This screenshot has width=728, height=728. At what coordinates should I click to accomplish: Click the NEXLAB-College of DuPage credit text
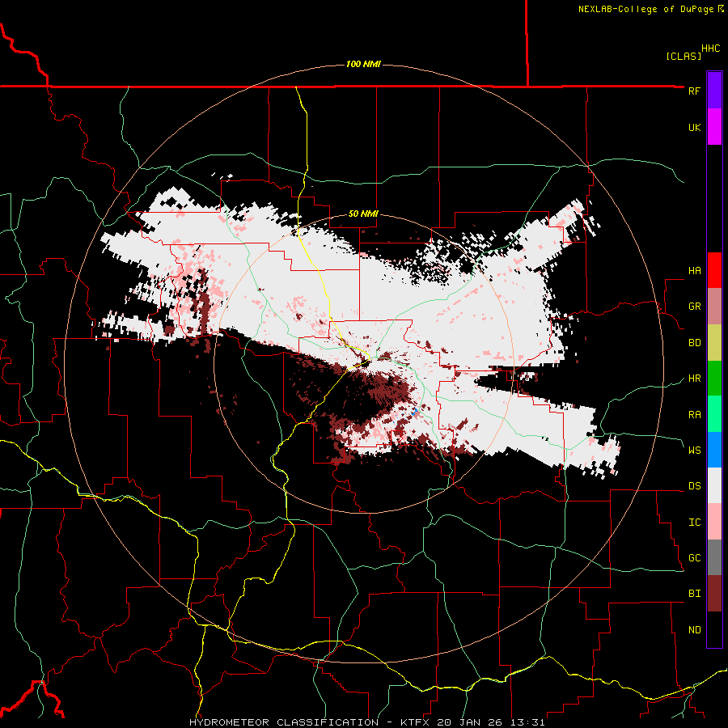(x=645, y=9)
